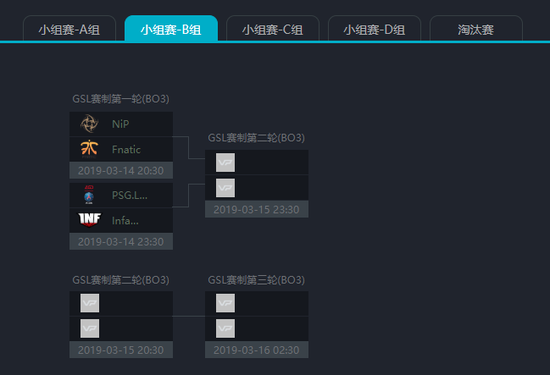Click the NiP team name
The height and width of the screenshot is (375, 550).
120,124
